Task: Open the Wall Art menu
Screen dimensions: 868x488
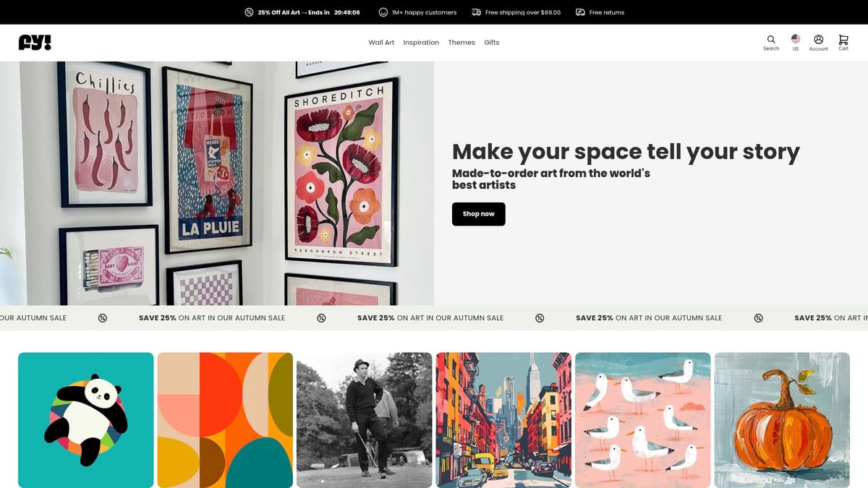Action: click(x=381, y=42)
